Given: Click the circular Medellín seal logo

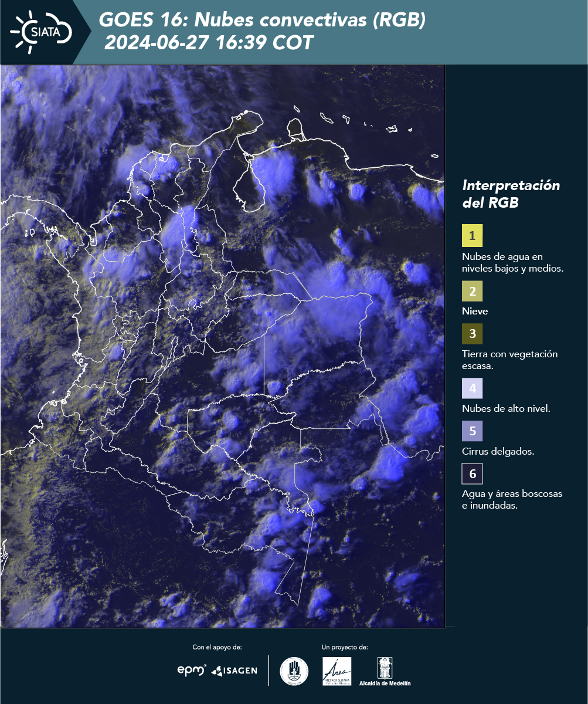Looking at the screenshot, I should tap(294, 671).
